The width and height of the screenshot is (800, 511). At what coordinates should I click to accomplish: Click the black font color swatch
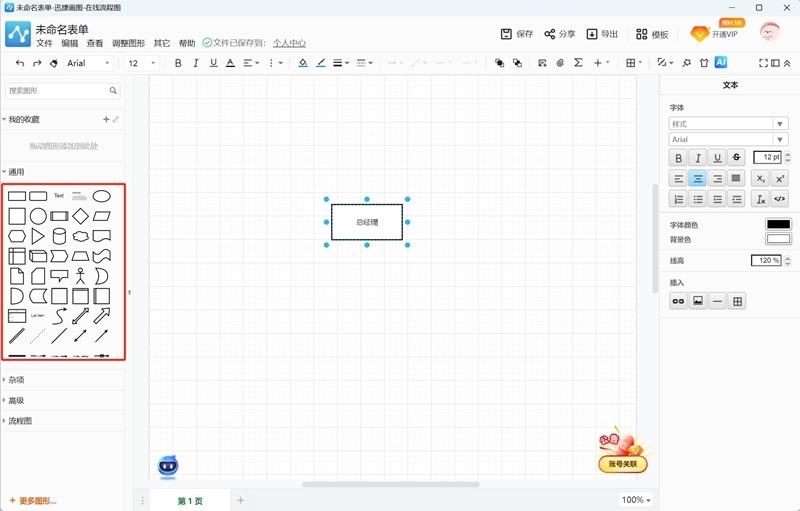point(778,224)
